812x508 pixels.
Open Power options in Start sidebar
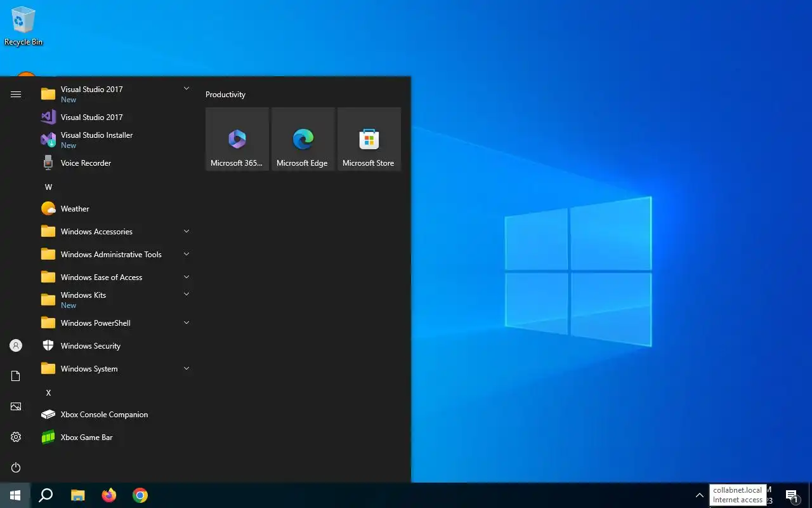coord(16,467)
